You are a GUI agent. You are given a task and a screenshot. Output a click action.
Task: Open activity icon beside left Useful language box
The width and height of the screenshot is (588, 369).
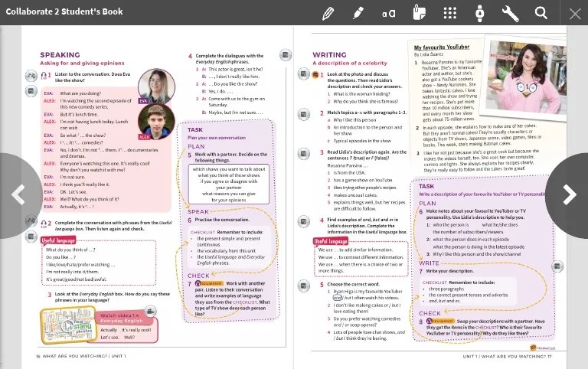pyautogui.click(x=31, y=237)
